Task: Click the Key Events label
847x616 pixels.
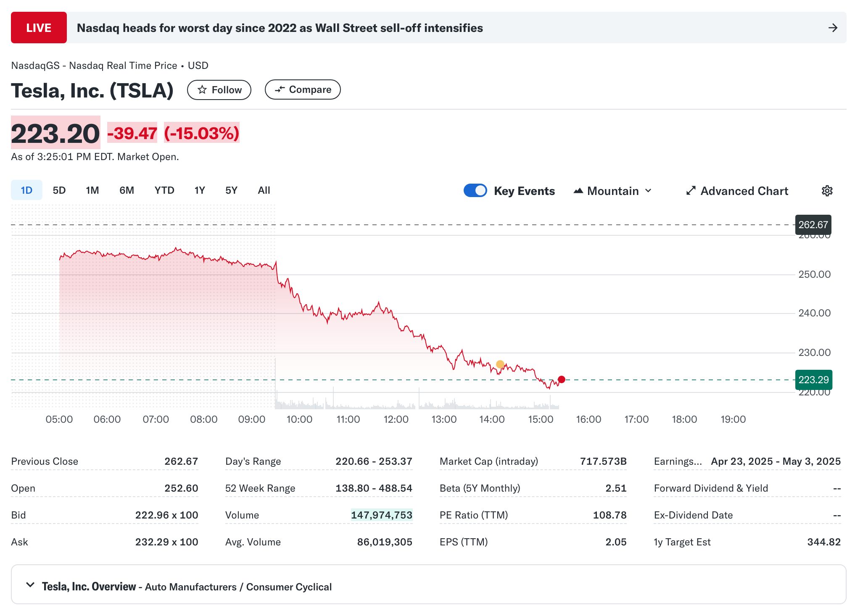Action: coord(524,191)
